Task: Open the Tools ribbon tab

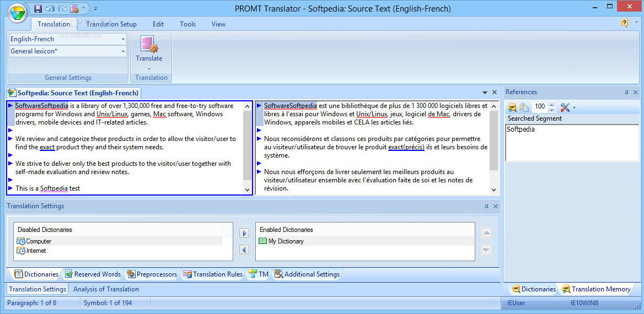Action: pos(187,24)
